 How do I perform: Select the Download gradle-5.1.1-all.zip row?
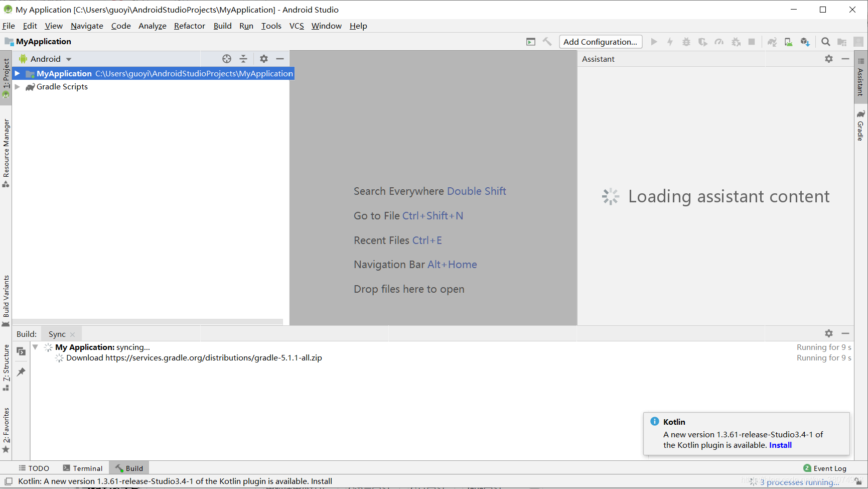click(194, 357)
